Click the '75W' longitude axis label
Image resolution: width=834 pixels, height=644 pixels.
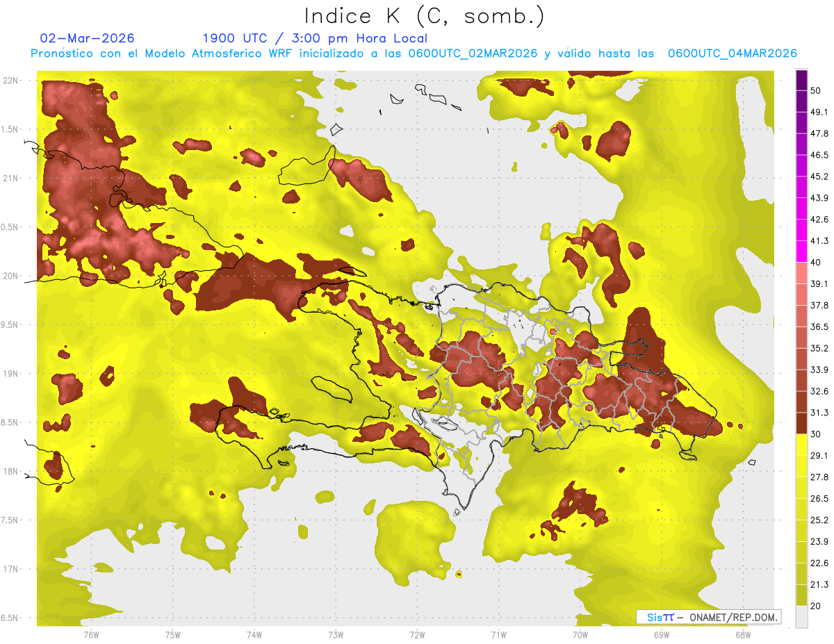coord(172,636)
